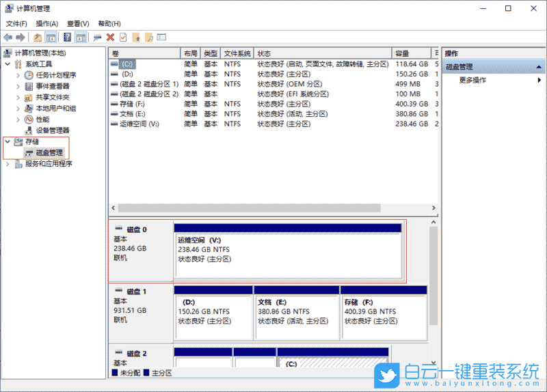This screenshot has height=392, width=547.
Task: Click the properties checkmark toolbar icon
Action: 123,37
